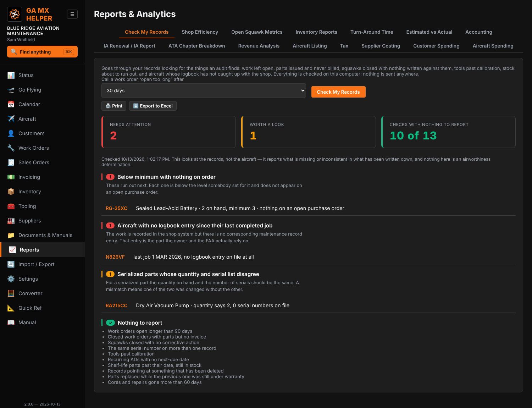Print the records report

[114, 106]
